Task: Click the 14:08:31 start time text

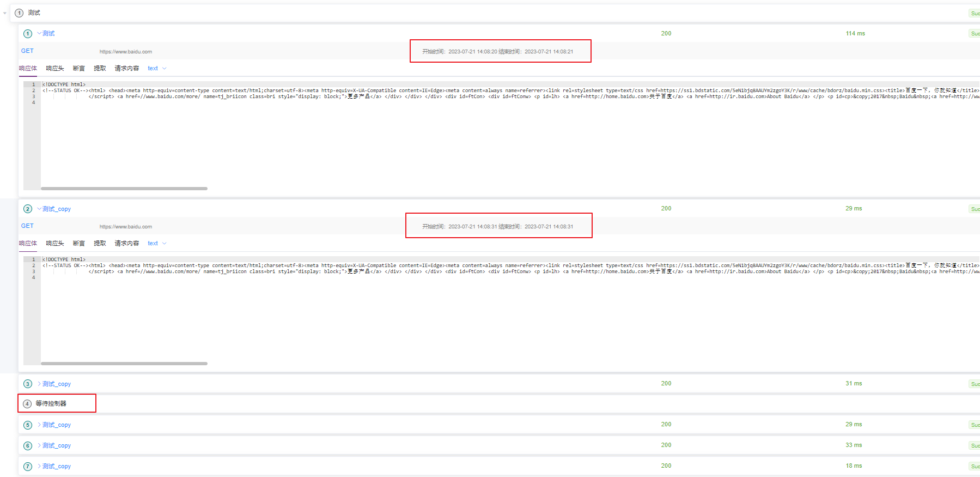Action: click(460, 227)
